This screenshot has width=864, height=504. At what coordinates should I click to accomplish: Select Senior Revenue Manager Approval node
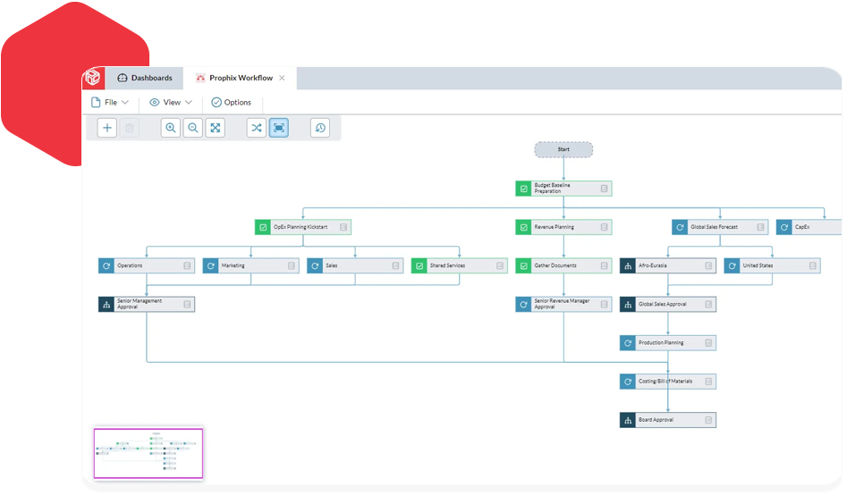pyautogui.click(x=563, y=304)
